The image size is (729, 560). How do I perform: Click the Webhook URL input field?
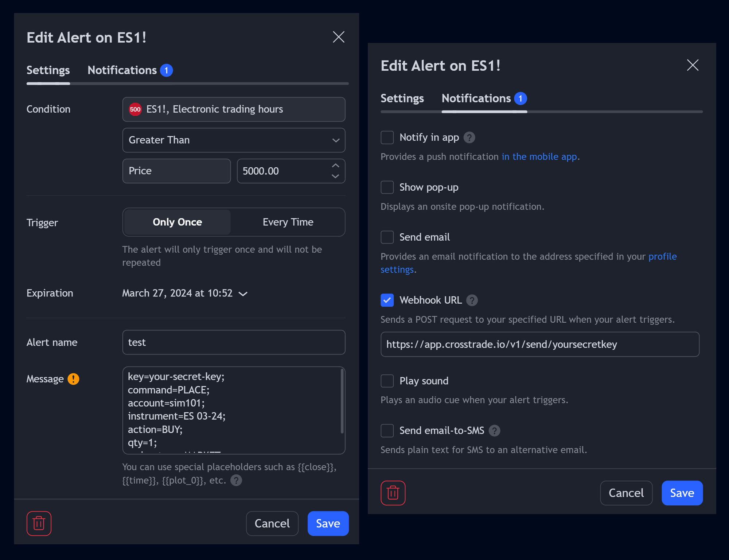tap(539, 344)
